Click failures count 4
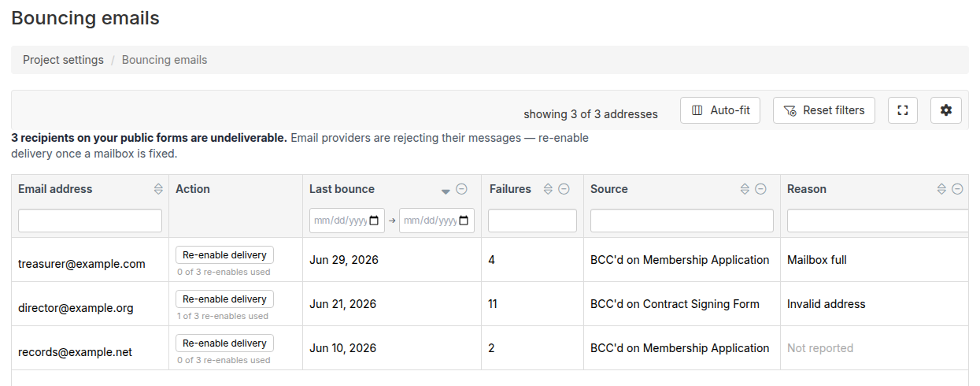 coord(492,260)
